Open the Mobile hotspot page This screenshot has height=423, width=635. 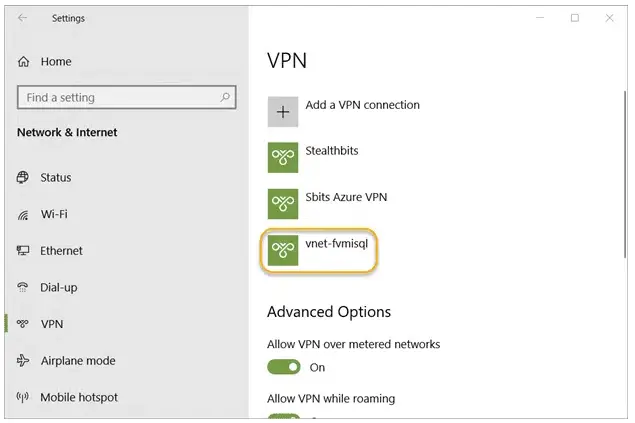tap(78, 398)
